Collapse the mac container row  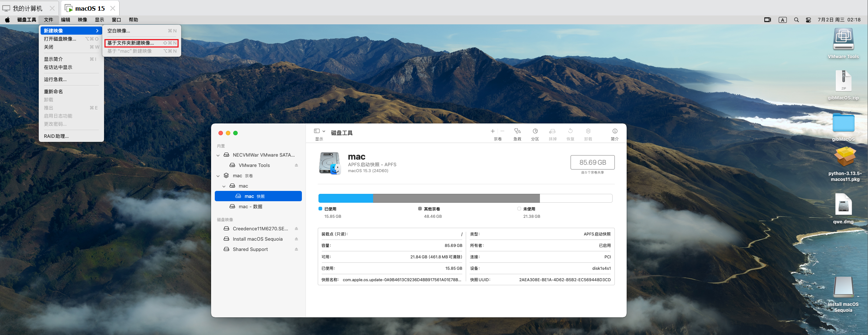point(218,176)
